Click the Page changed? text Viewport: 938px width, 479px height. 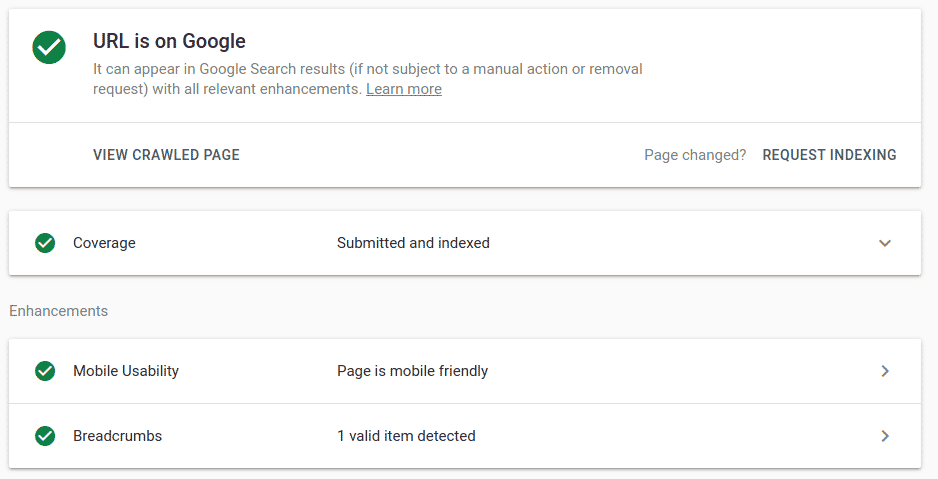pyautogui.click(x=695, y=155)
